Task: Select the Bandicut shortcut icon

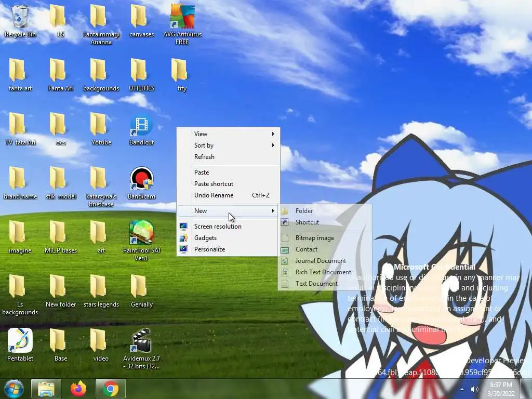Action: tap(141, 129)
